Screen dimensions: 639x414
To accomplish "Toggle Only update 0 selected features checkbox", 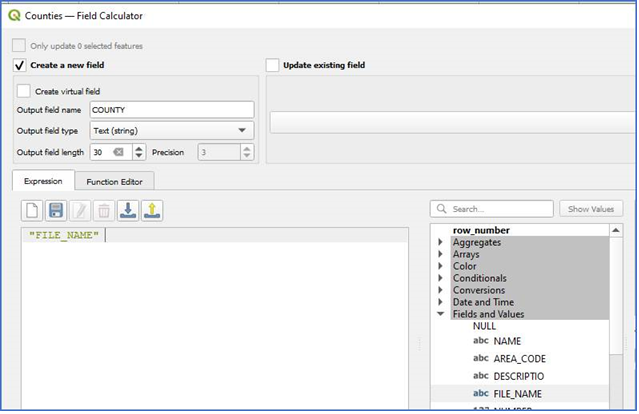I will point(19,45).
